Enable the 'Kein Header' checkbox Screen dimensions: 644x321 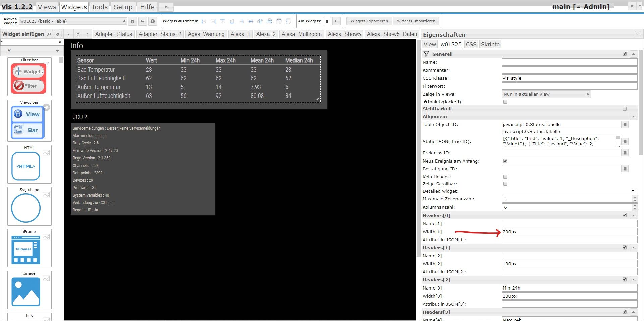(505, 177)
